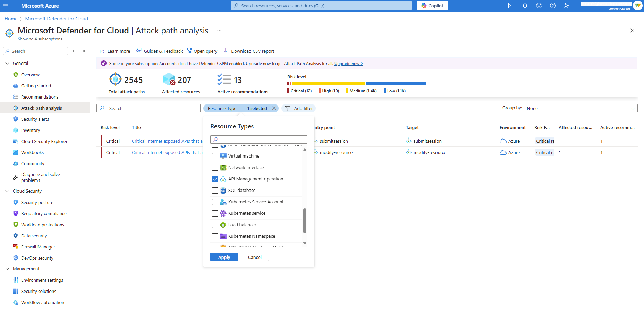Open the Copilot button
This screenshot has height=329, width=644.
[x=432, y=6]
